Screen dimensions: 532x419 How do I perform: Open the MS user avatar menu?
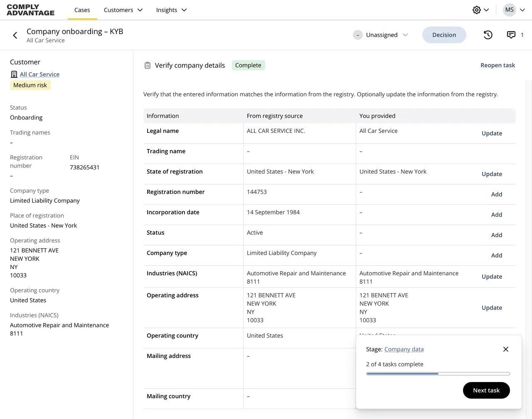[510, 10]
